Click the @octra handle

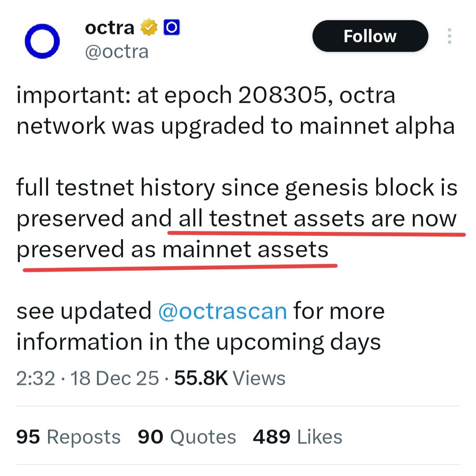[116, 52]
